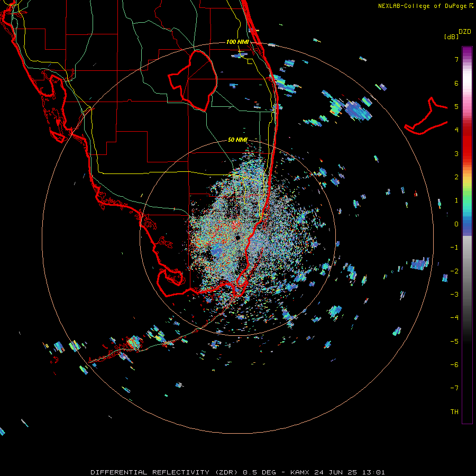Viewport: 476px width, 476px height.
Task: Click the -5 value on color scale
Action: click(x=454, y=341)
